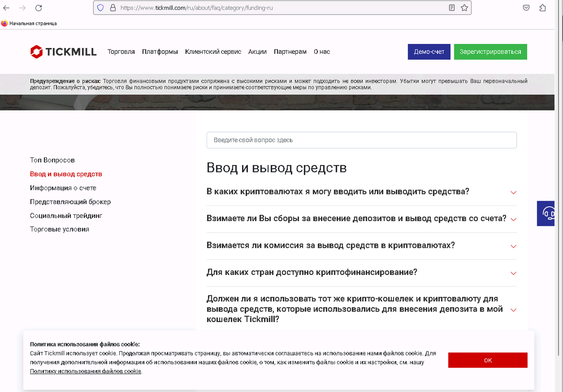The width and height of the screenshot is (563, 392).
Task: Select the Ввод и вывод средств category
Action: pyautogui.click(x=66, y=174)
